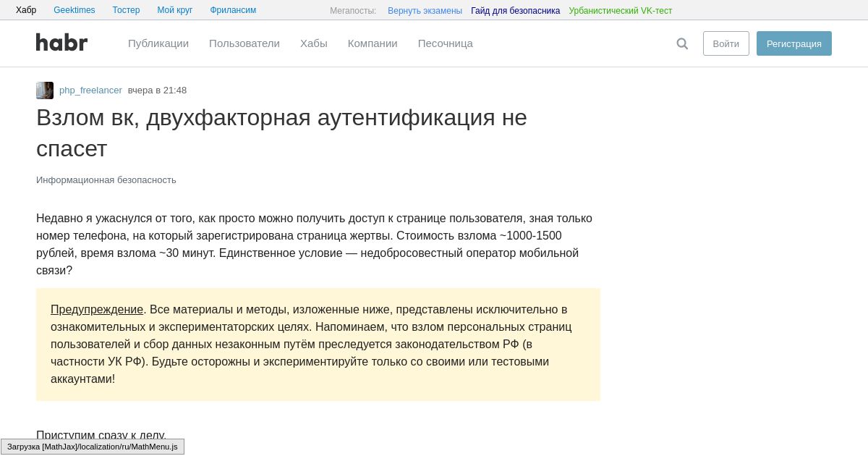Open the Компании section

373,43
